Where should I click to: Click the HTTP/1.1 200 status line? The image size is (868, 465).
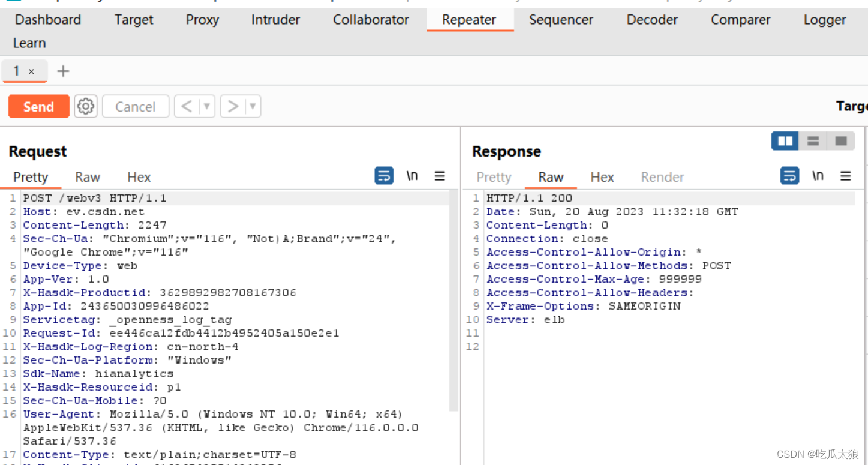click(529, 198)
